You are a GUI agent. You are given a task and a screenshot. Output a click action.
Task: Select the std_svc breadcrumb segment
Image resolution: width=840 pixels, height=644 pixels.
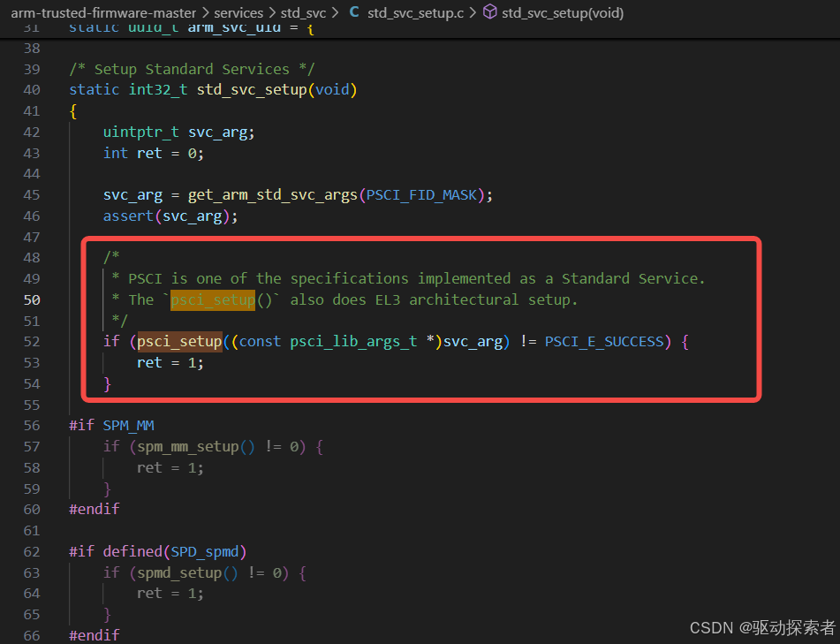pyautogui.click(x=303, y=13)
